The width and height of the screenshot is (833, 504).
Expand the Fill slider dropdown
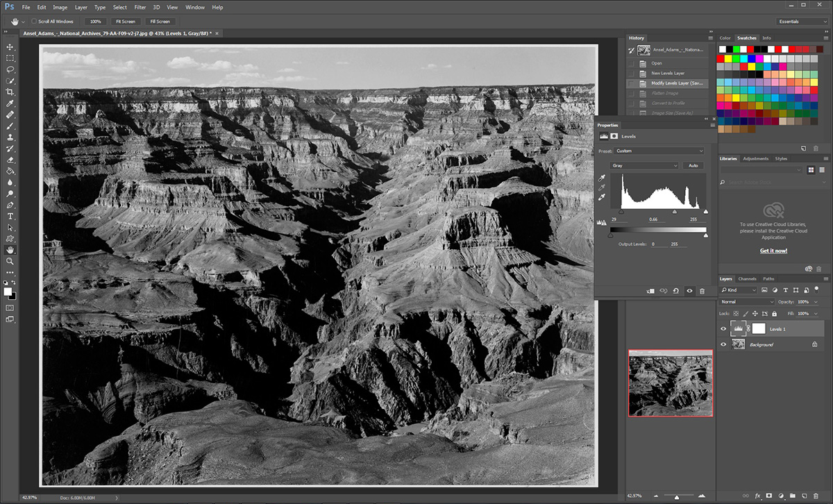click(x=814, y=314)
